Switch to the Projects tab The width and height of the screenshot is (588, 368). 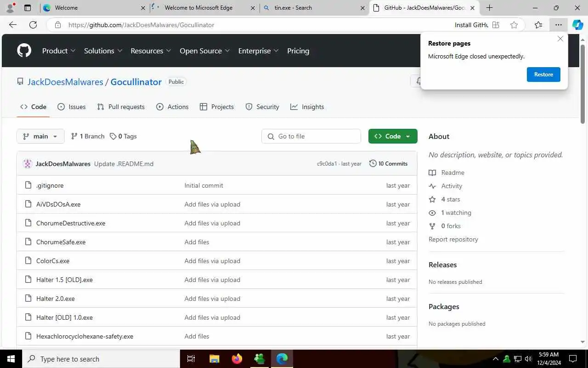coord(217,107)
